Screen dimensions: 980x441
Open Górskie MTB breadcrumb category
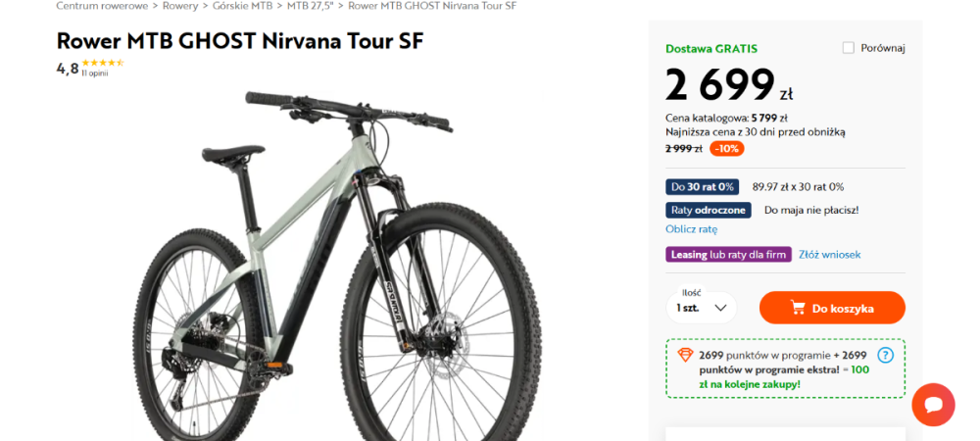tap(242, 6)
